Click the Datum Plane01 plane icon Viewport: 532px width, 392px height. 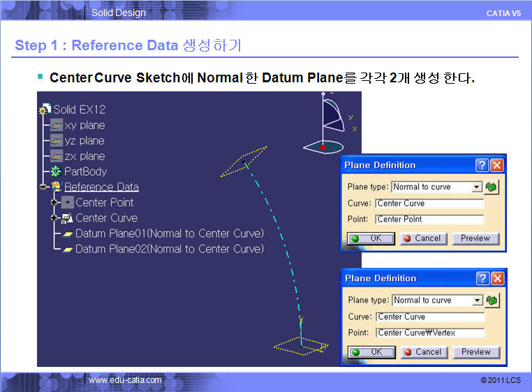coord(68,234)
